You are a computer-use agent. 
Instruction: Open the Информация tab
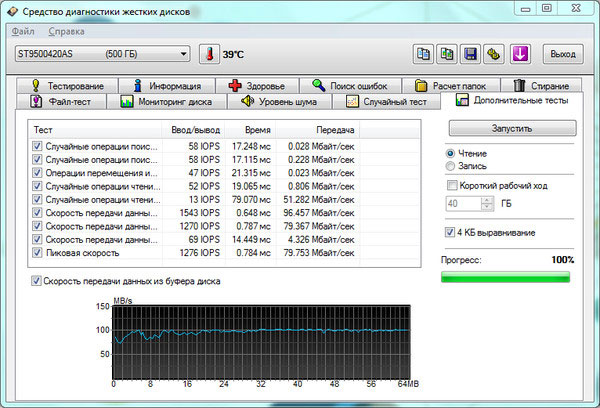(167, 85)
